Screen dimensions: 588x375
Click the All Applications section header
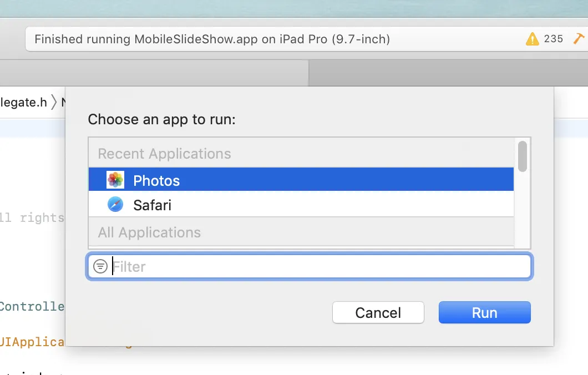pos(149,232)
